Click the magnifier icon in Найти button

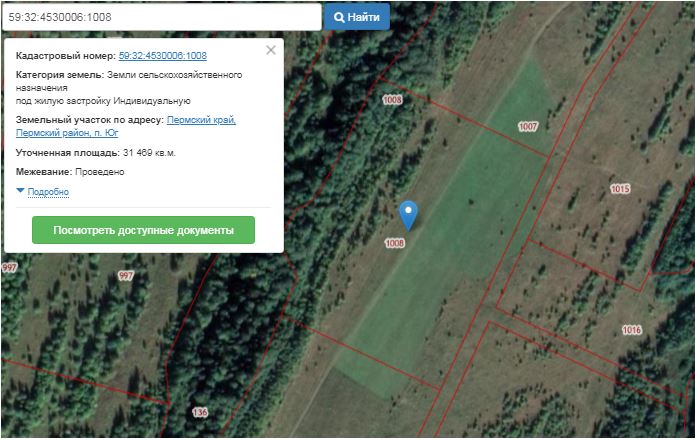(x=339, y=17)
